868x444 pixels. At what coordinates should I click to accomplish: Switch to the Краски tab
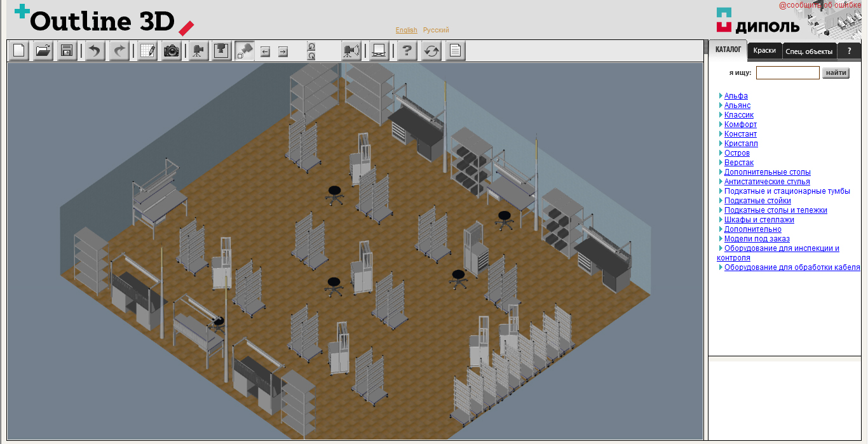pos(764,51)
